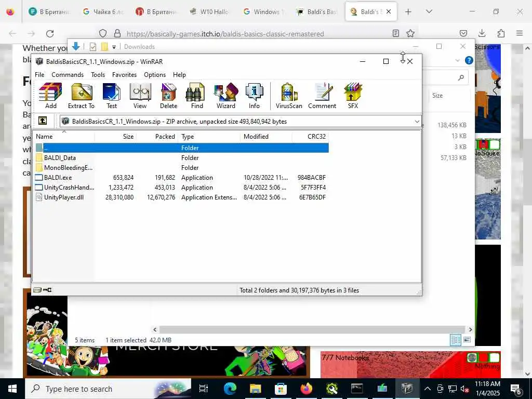The image size is (532, 399).
Task: Open WinRAR Help menu
Action: point(179,75)
